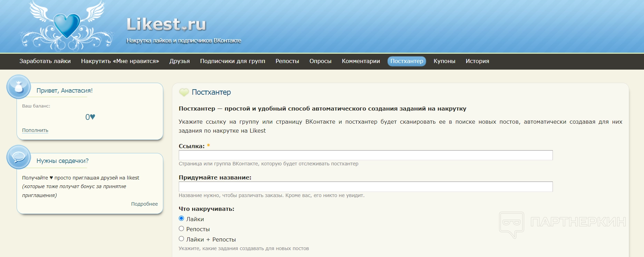Select the active 'Постхантер' menu item
Screen dimensions: 644x257
tap(407, 61)
